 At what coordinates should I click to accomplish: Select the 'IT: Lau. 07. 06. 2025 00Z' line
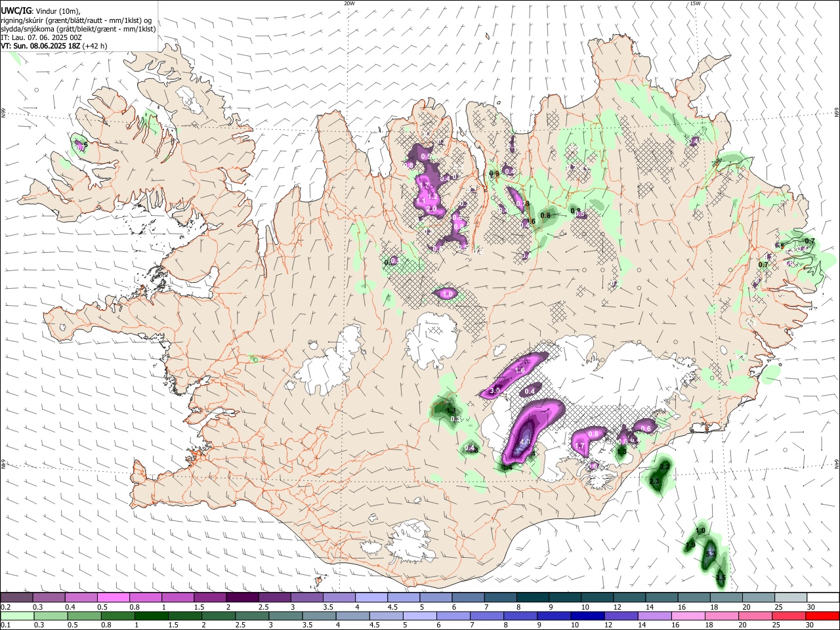pyautogui.click(x=41, y=37)
